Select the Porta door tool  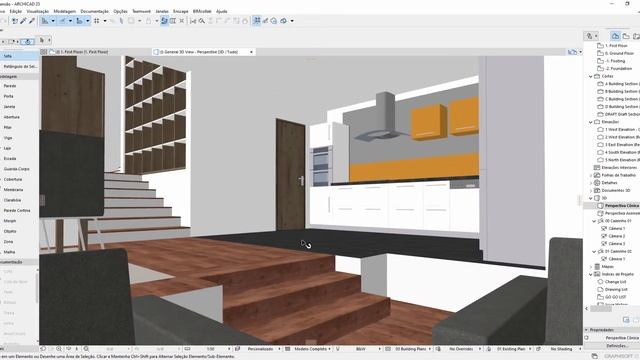19,96
